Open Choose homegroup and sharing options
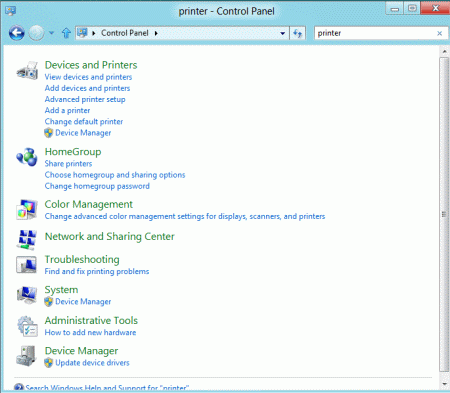The height and width of the screenshot is (393, 450). 115,175
